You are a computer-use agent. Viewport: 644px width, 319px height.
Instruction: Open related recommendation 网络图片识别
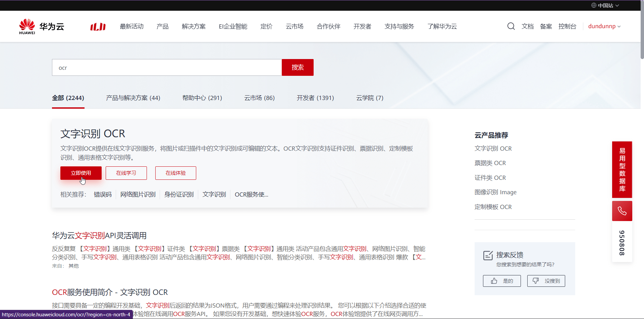click(x=138, y=195)
